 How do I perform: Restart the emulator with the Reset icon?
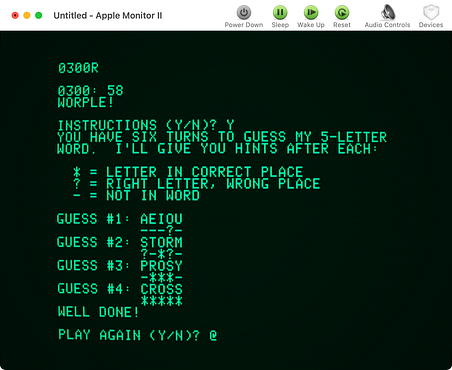click(x=342, y=13)
